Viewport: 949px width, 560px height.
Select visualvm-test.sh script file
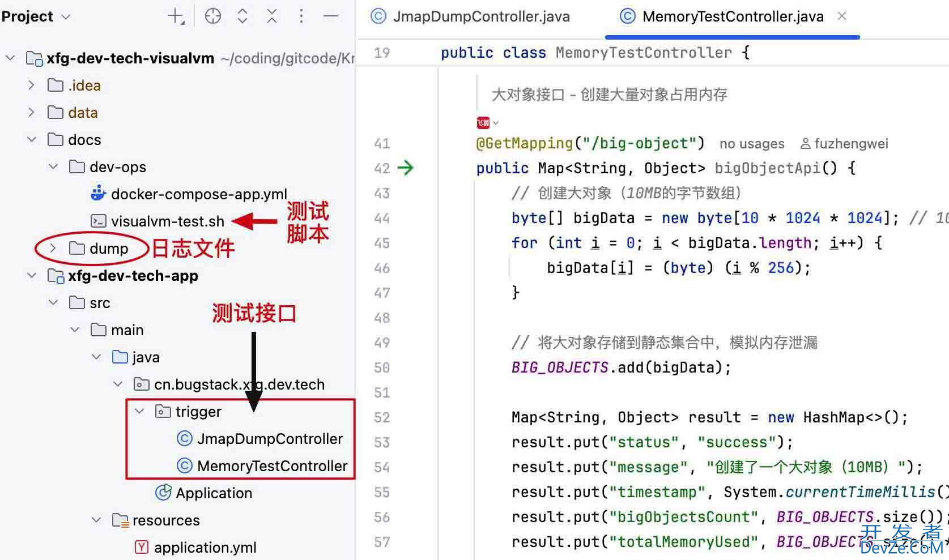168,221
